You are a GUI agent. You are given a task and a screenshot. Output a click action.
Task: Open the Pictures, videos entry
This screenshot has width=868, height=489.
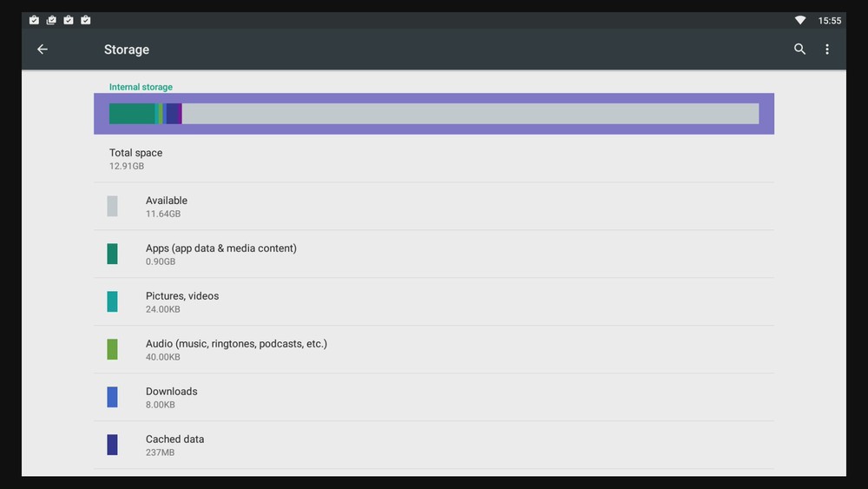click(x=433, y=302)
